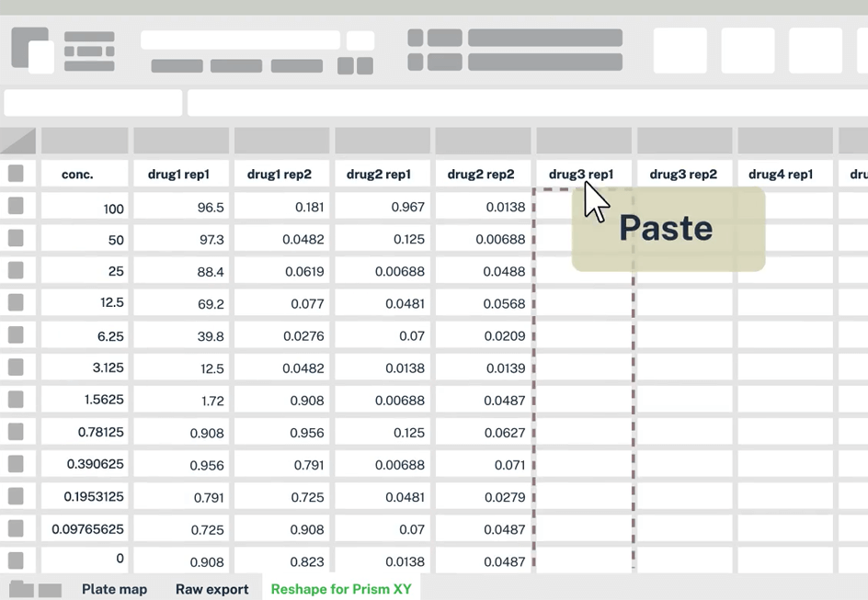Select the row marker for conc. 100
Viewport: 868px width, 600px height.
(x=16, y=206)
